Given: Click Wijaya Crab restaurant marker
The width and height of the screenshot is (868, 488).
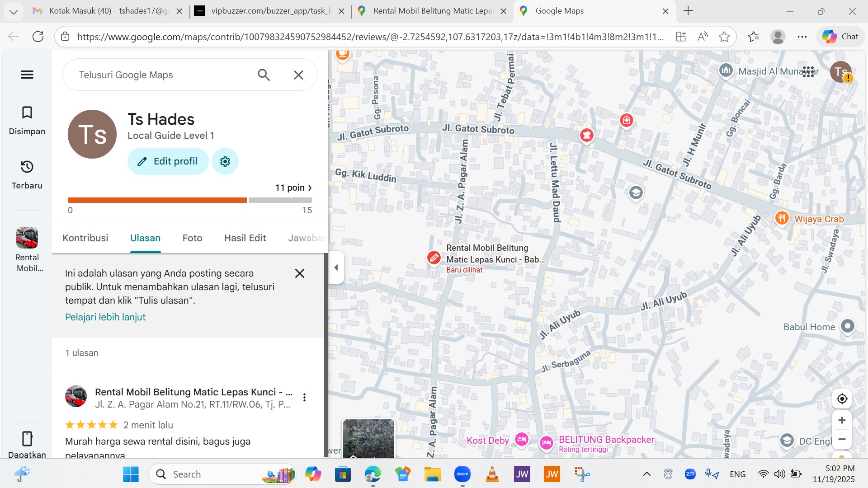Looking at the screenshot, I should (x=782, y=218).
